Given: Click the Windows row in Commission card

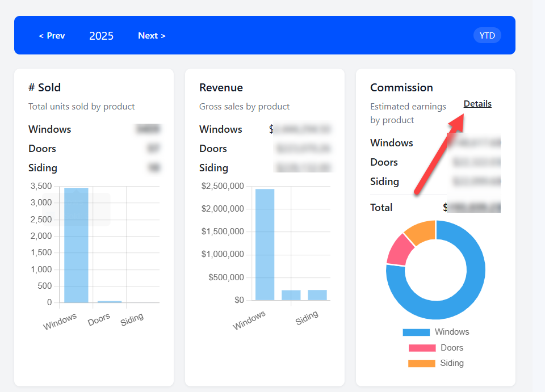Looking at the screenshot, I should pos(435,143).
